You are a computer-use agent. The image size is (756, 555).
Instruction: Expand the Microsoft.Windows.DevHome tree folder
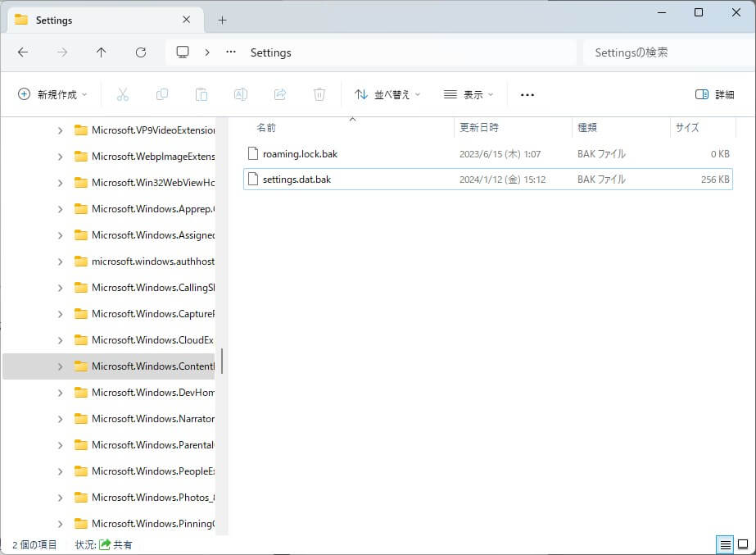click(60, 393)
